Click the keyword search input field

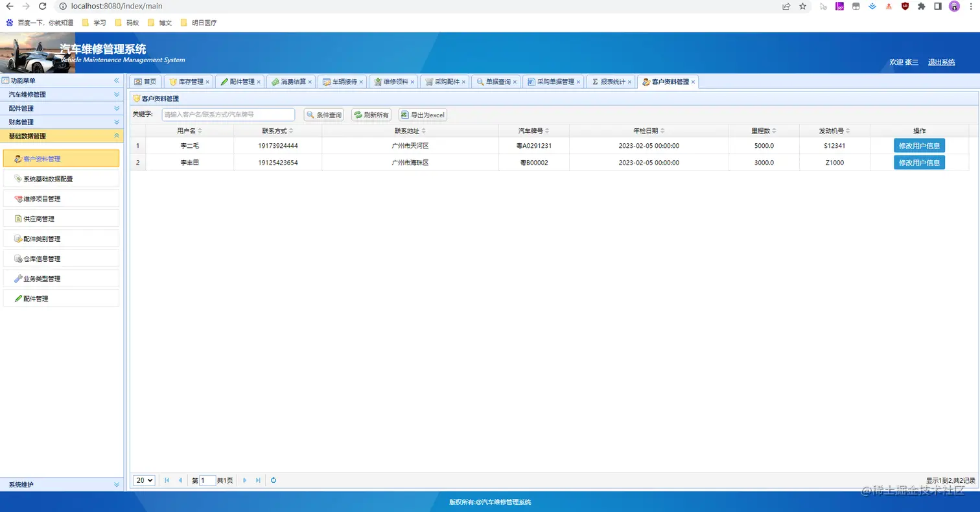pyautogui.click(x=227, y=115)
